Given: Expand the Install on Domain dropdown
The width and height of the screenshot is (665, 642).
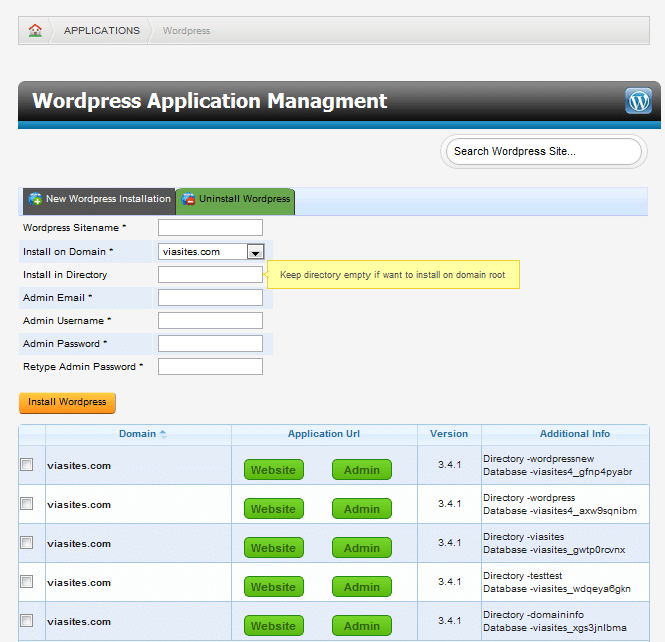Looking at the screenshot, I should (255, 252).
